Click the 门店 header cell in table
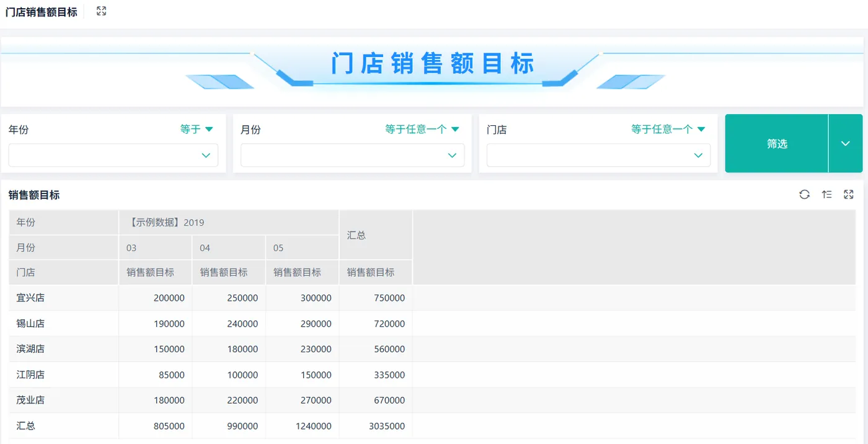This screenshot has height=444, width=868. point(63,272)
